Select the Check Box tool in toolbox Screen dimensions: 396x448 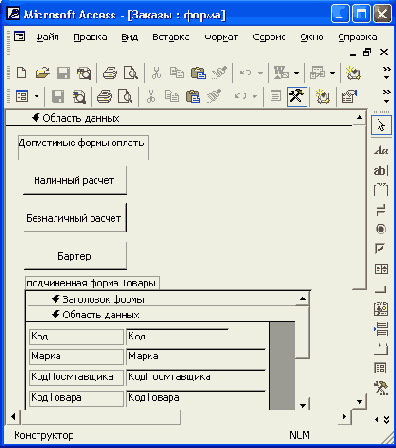pyautogui.click(x=381, y=248)
